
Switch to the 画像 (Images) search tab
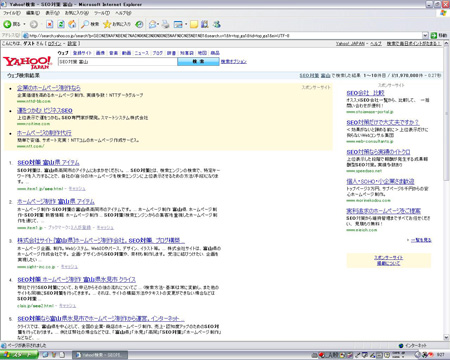(x=100, y=53)
